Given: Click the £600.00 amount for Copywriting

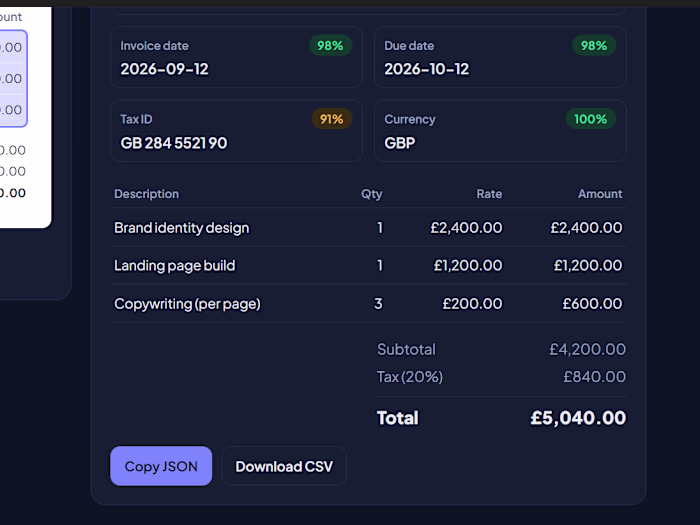Looking at the screenshot, I should 592,304.
